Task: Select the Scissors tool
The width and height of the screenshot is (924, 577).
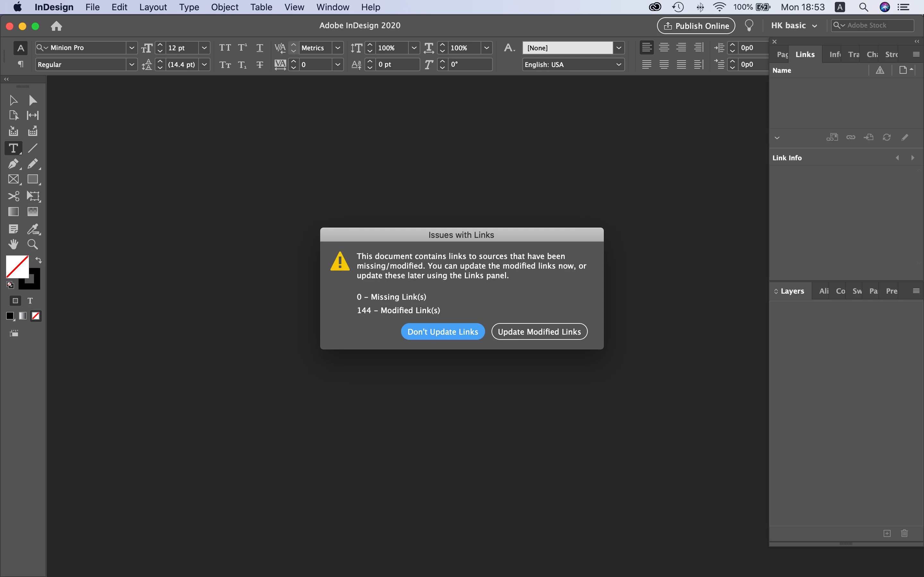Action: (x=13, y=196)
